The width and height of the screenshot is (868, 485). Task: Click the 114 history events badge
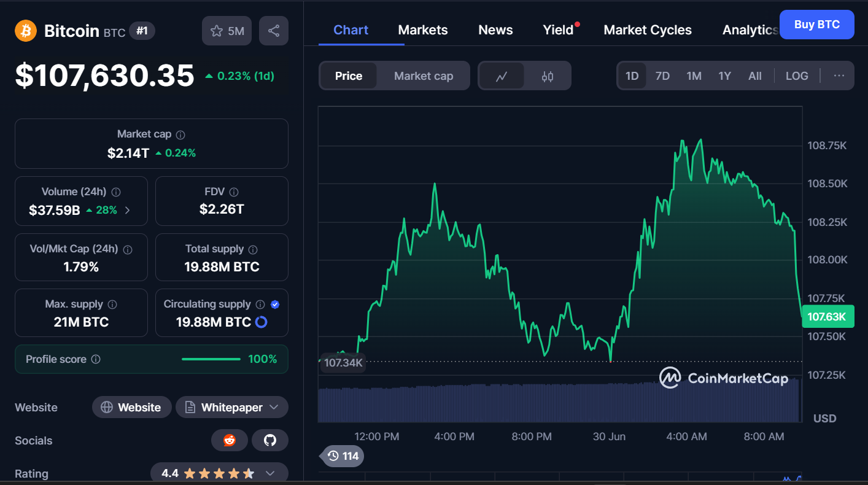344,456
